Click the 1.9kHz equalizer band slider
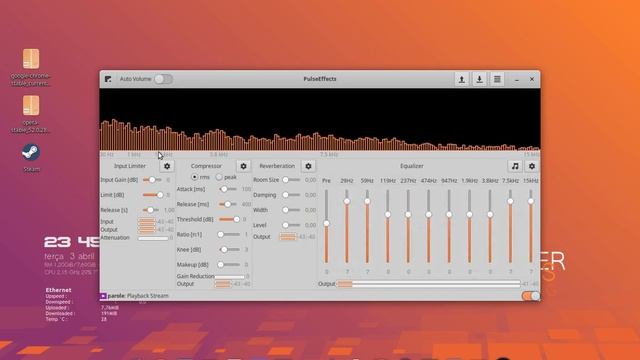The width and height of the screenshot is (640, 360). pos(469,227)
